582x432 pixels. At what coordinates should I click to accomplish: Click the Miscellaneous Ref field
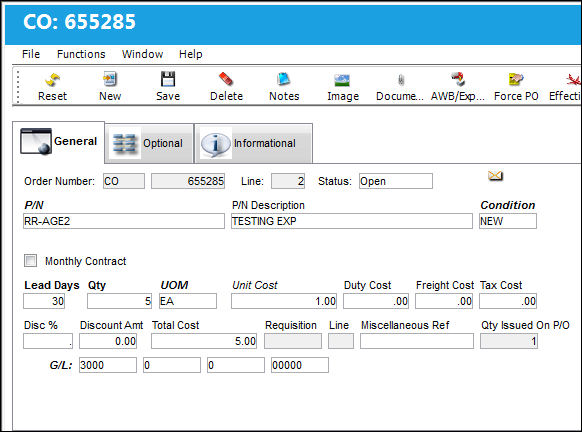pos(417,341)
